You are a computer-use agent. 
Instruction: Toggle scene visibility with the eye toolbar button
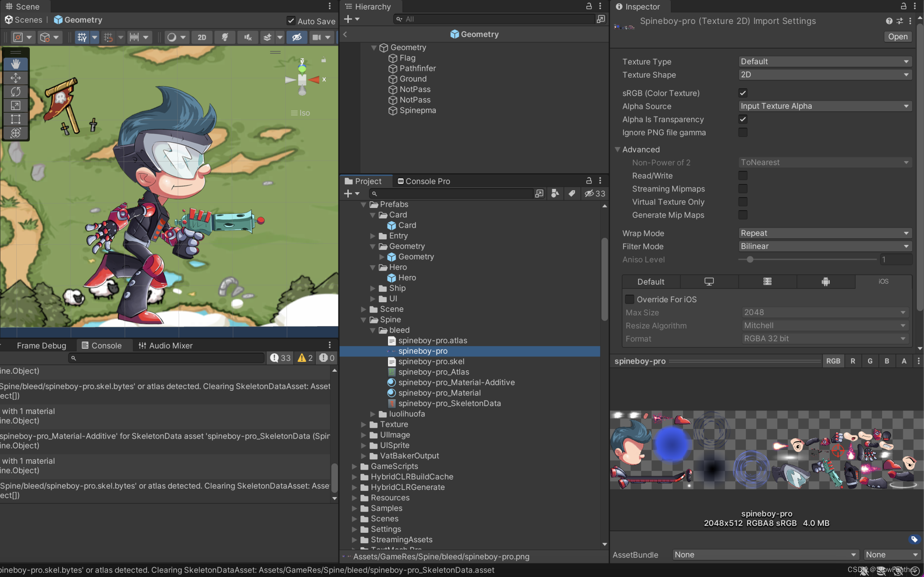(296, 37)
